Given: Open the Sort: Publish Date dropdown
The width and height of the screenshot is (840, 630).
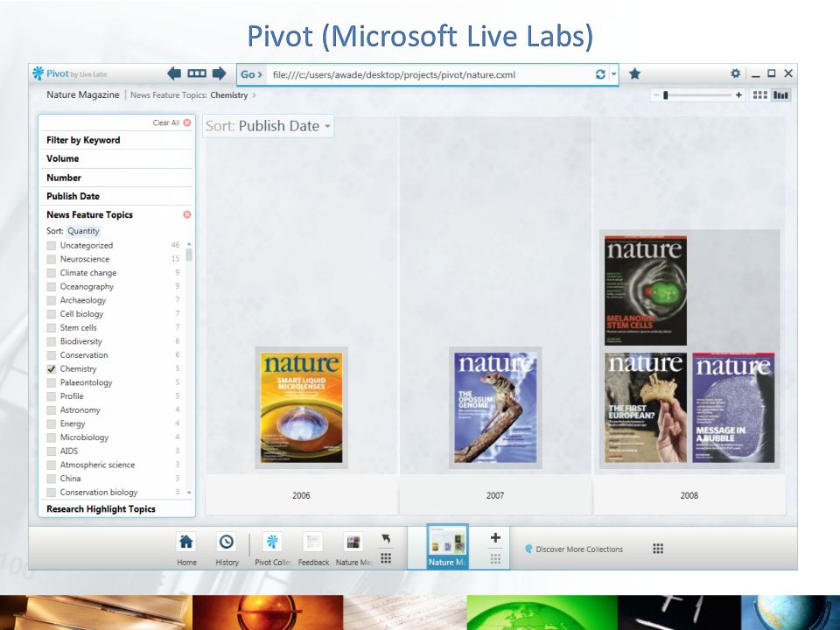Looking at the screenshot, I should pos(268,126).
